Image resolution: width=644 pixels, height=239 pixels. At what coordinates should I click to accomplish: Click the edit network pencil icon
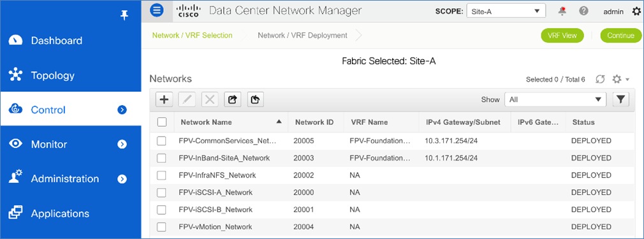click(x=187, y=99)
